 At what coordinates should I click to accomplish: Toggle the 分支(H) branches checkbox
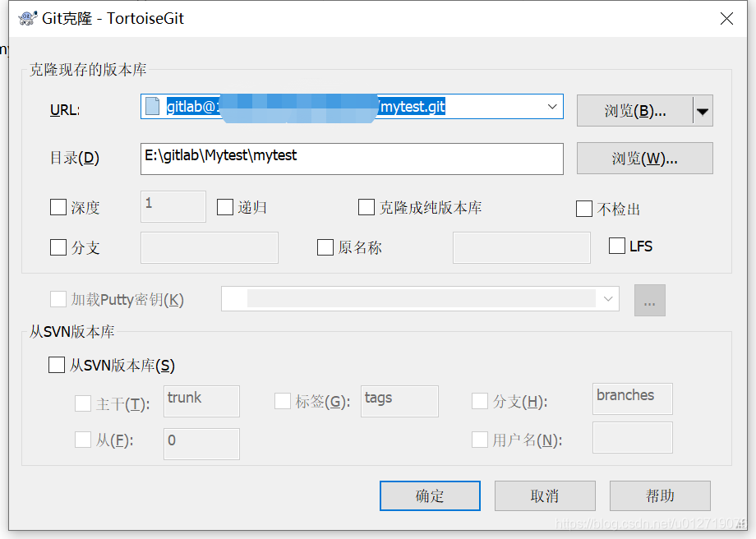(x=480, y=401)
